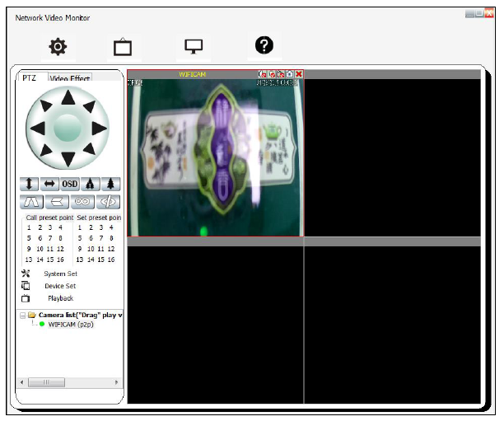Click the center button of the PTZ wheel

click(x=68, y=128)
